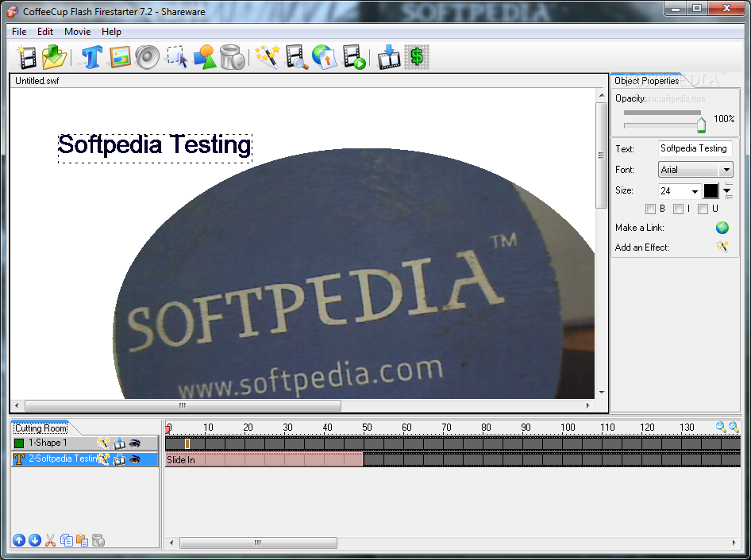Click the New Movie filmstrip icon

pyautogui.click(x=26, y=57)
